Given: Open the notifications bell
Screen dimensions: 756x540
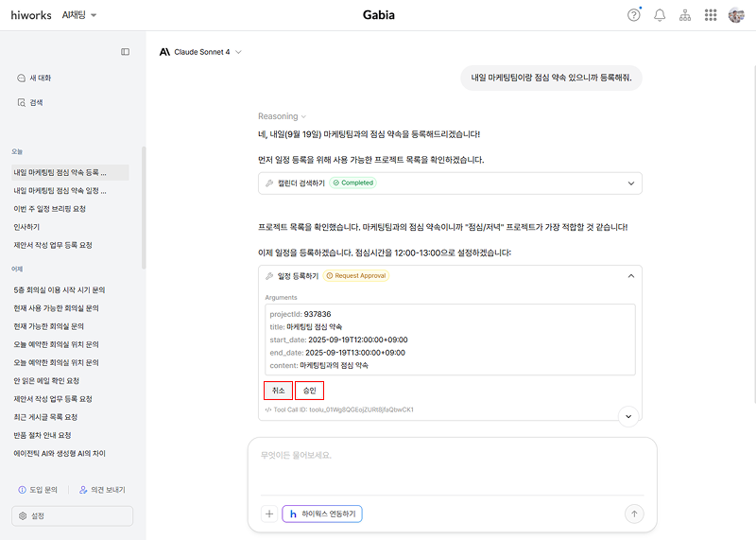Looking at the screenshot, I should 660,15.
